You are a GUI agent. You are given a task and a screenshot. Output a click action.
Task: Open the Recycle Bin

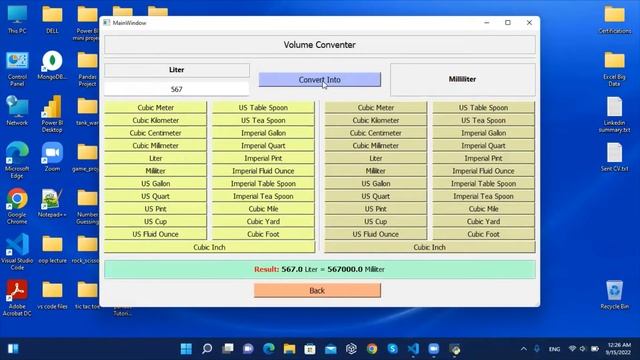point(615,295)
